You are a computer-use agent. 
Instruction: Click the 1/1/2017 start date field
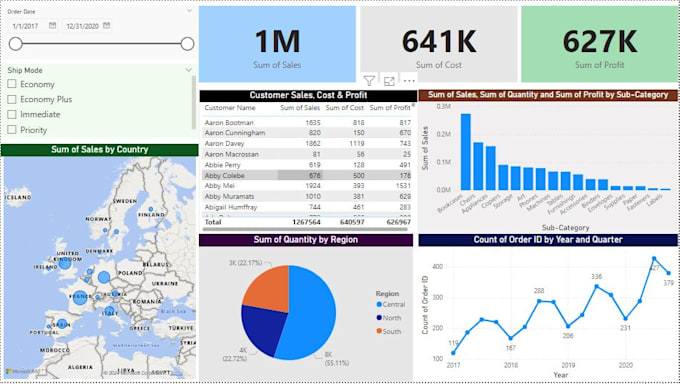[33, 26]
